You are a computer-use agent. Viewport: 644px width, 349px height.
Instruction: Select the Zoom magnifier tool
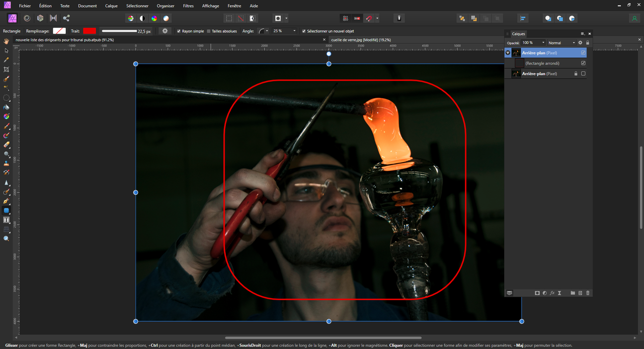tap(7, 239)
